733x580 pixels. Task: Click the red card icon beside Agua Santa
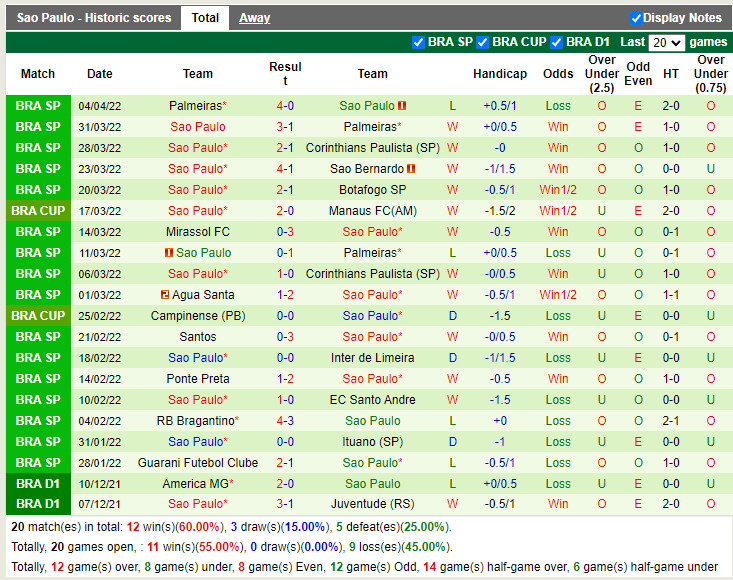point(164,295)
